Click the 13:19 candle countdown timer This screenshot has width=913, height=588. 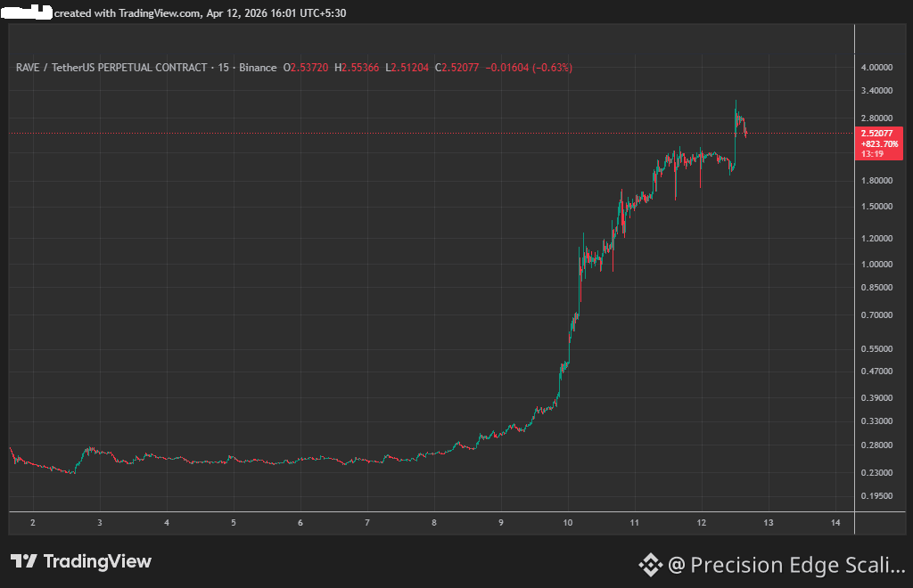coord(872,153)
